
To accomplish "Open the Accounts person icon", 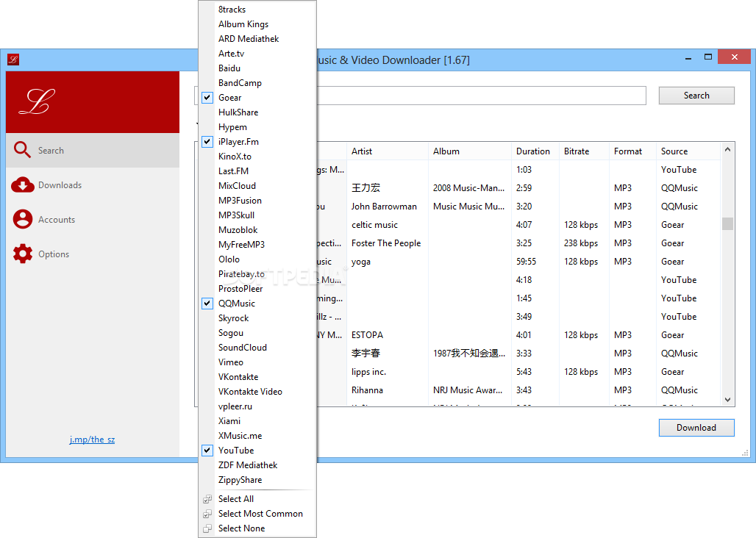I will click(x=23, y=219).
